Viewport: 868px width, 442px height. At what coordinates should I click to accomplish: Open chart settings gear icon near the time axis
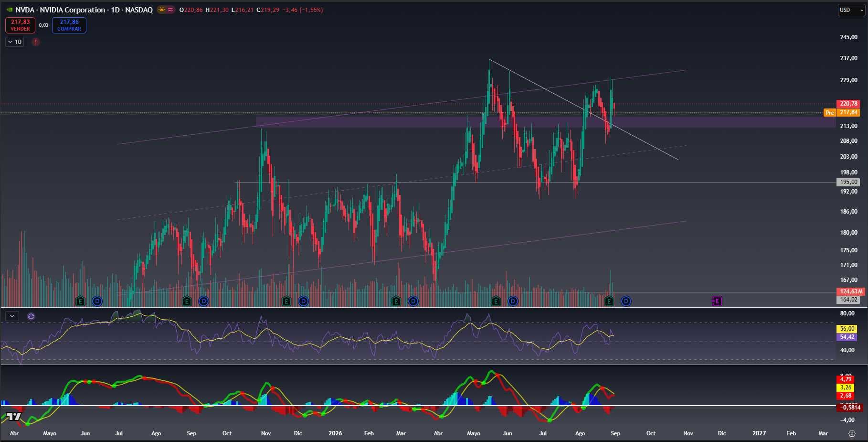pos(852,433)
